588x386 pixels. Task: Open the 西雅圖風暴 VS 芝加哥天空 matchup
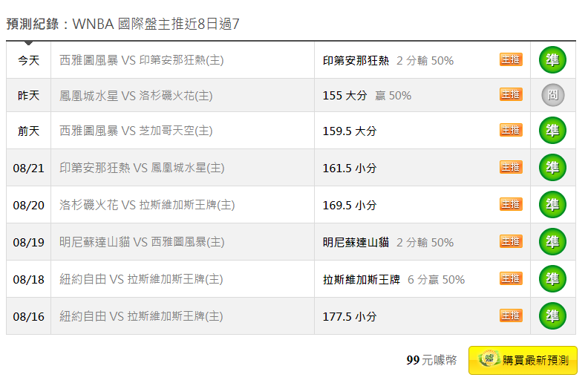[x=136, y=131]
